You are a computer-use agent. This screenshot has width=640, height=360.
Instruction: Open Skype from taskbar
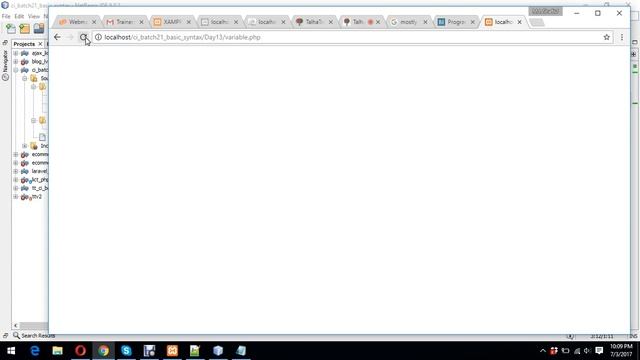(x=126, y=351)
